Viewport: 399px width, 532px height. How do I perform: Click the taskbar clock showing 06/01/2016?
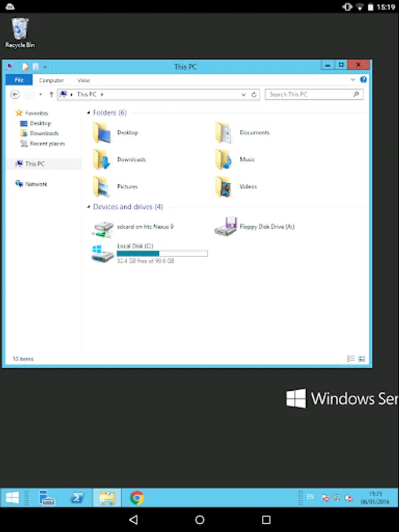[x=375, y=498]
